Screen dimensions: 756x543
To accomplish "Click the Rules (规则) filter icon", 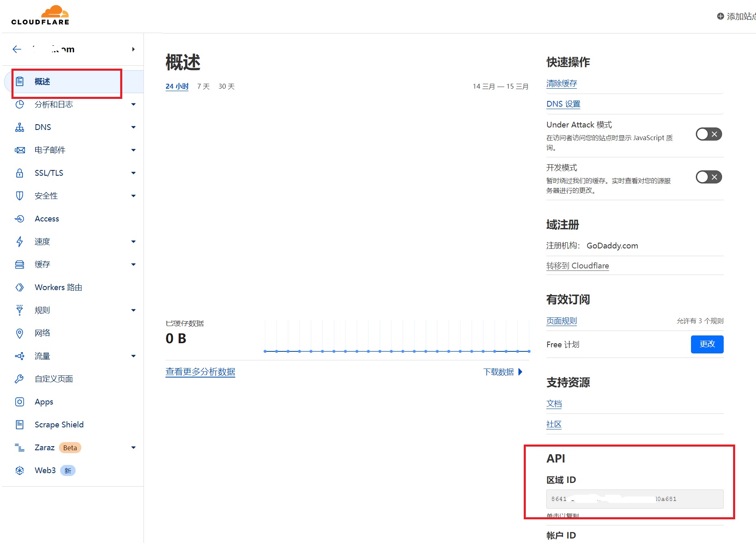I will [x=20, y=310].
